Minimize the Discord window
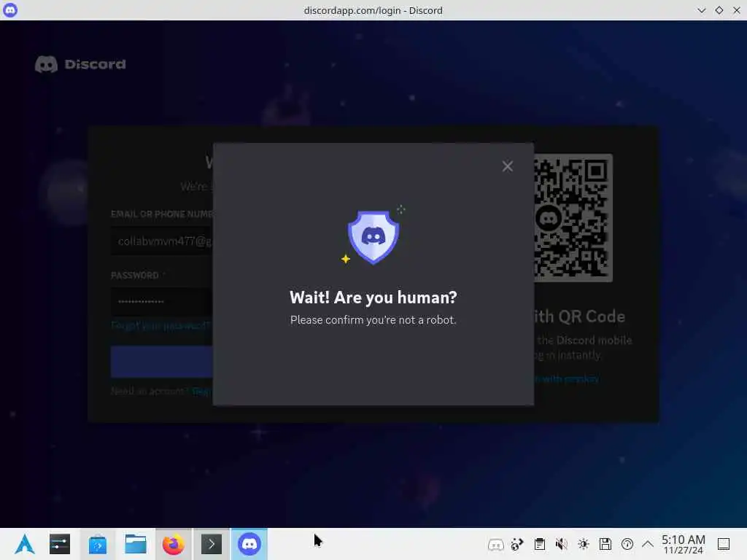747x560 pixels. [x=701, y=10]
